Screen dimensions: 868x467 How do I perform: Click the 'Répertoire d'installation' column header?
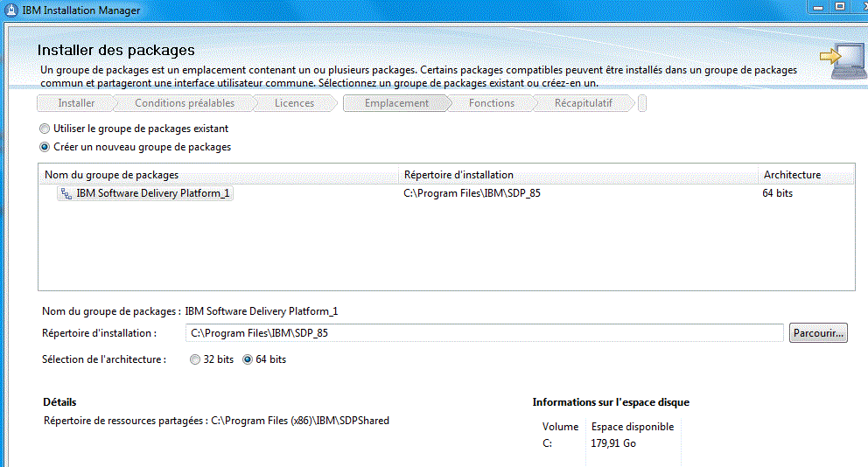pyautogui.click(x=577, y=175)
